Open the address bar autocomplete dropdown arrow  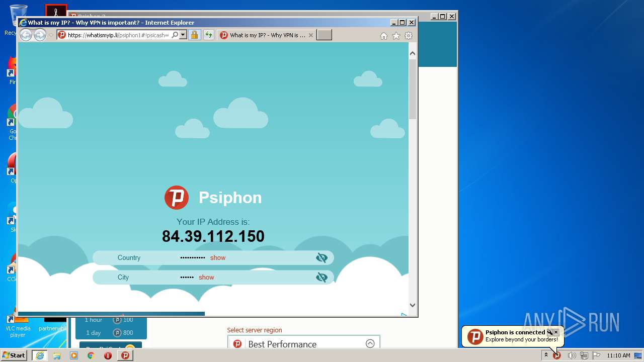pyautogui.click(x=183, y=35)
